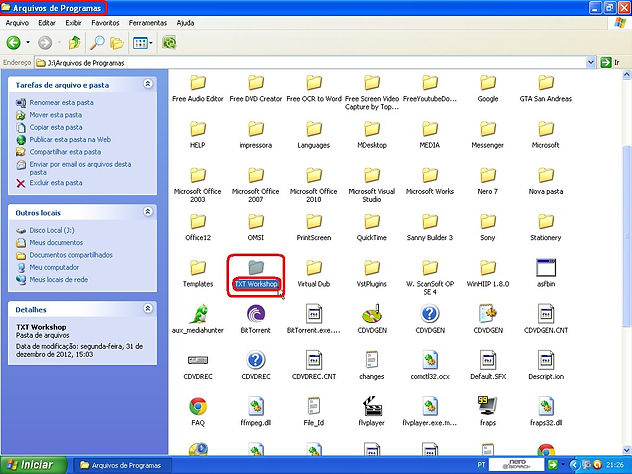632x474 pixels.
Task: Select the Default.SFX file
Action: tap(488, 366)
